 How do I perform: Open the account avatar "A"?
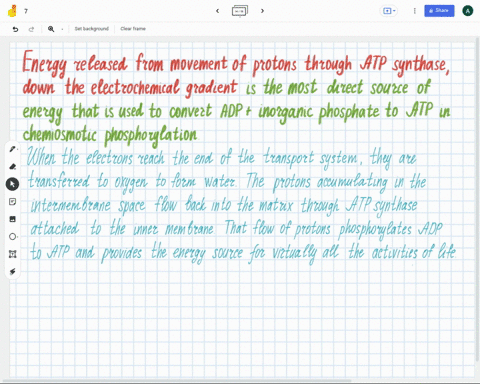468,11
